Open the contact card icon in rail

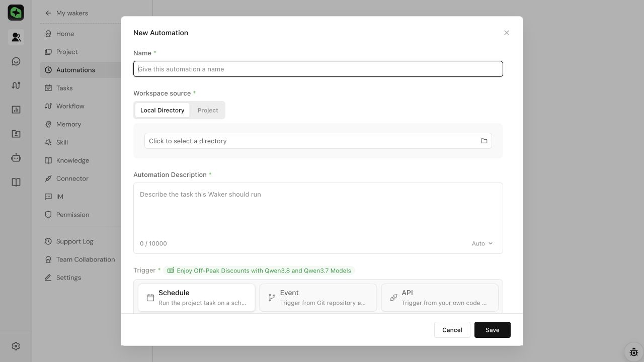click(x=16, y=134)
